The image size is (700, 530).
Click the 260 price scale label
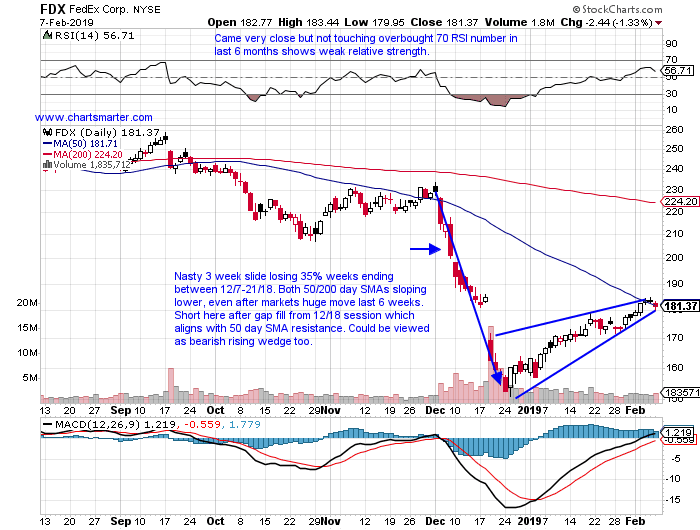click(674, 129)
